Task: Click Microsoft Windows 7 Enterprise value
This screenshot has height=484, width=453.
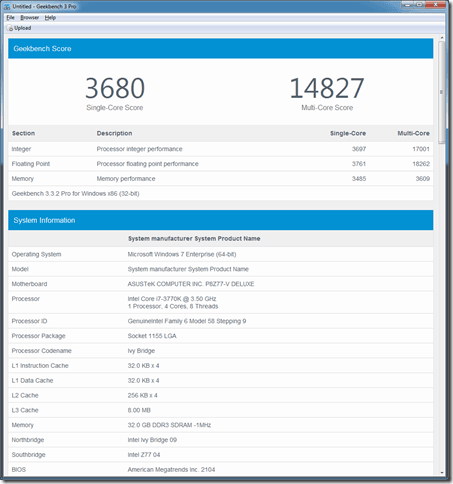Action: point(182,254)
